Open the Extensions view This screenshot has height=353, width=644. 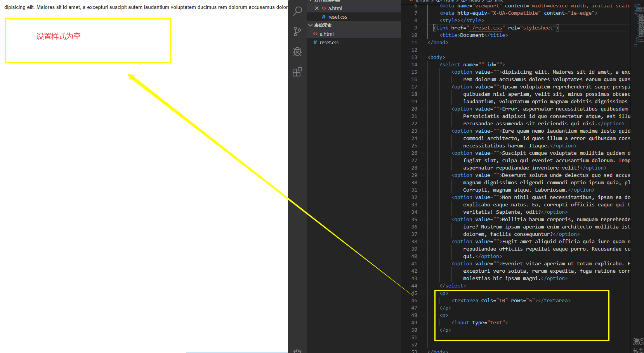297,72
